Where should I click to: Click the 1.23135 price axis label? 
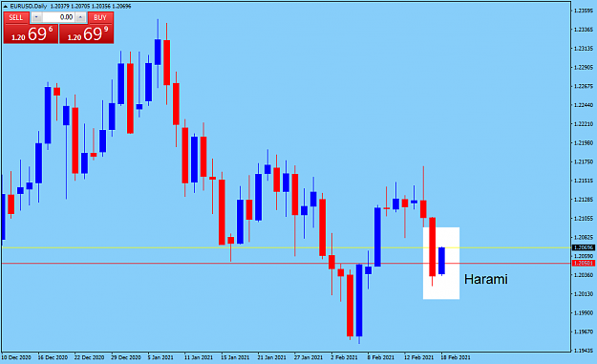pos(584,49)
